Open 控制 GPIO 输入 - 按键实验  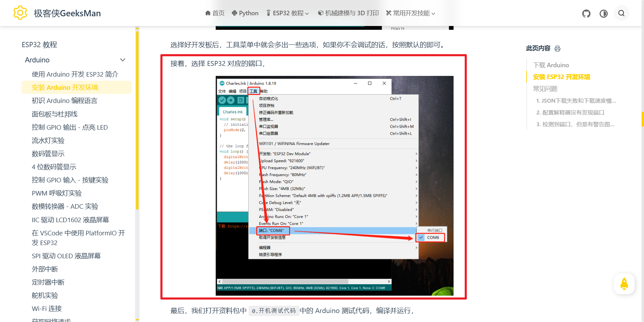point(70,180)
